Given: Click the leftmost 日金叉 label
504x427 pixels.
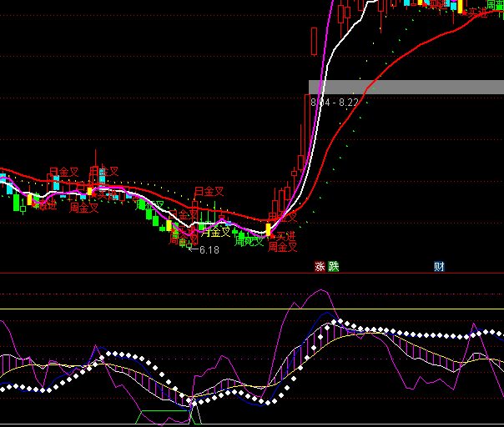Looking at the screenshot, I should [63, 173].
